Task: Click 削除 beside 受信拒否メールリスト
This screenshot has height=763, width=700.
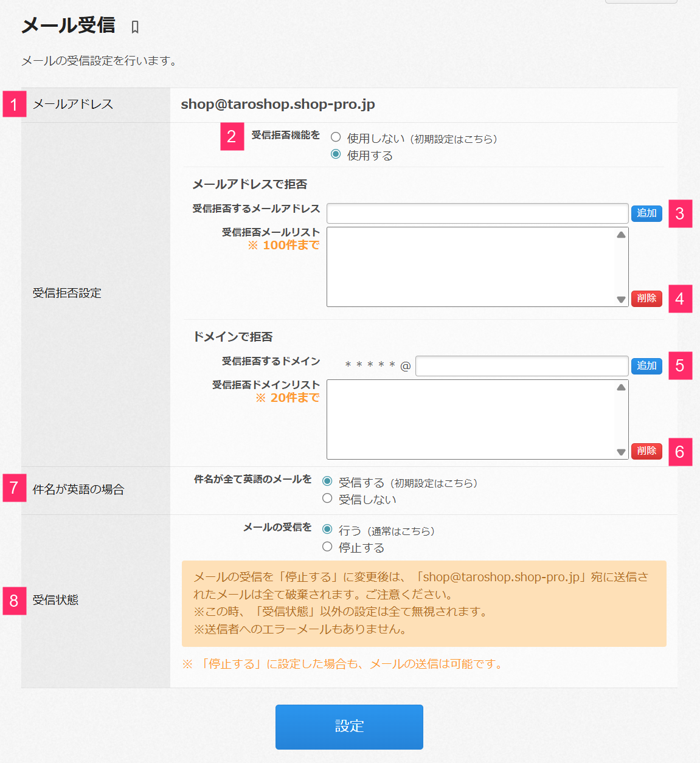Action: [x=646, y=299]
